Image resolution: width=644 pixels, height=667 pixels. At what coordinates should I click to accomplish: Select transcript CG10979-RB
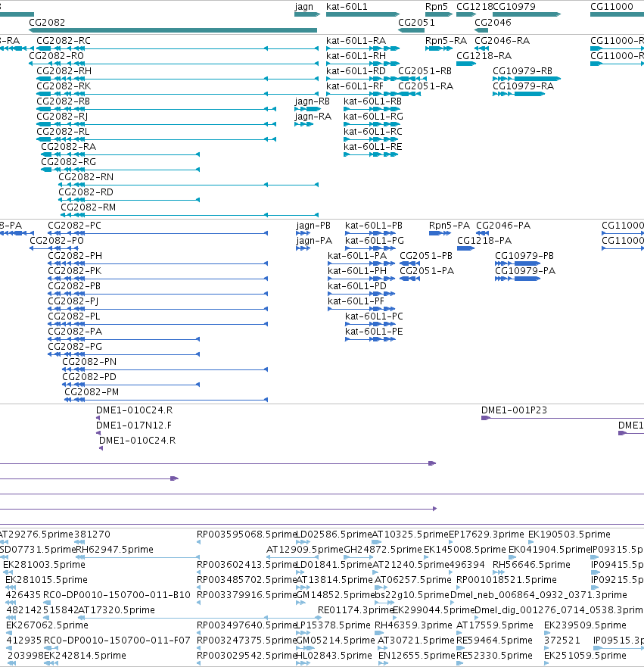522,71
